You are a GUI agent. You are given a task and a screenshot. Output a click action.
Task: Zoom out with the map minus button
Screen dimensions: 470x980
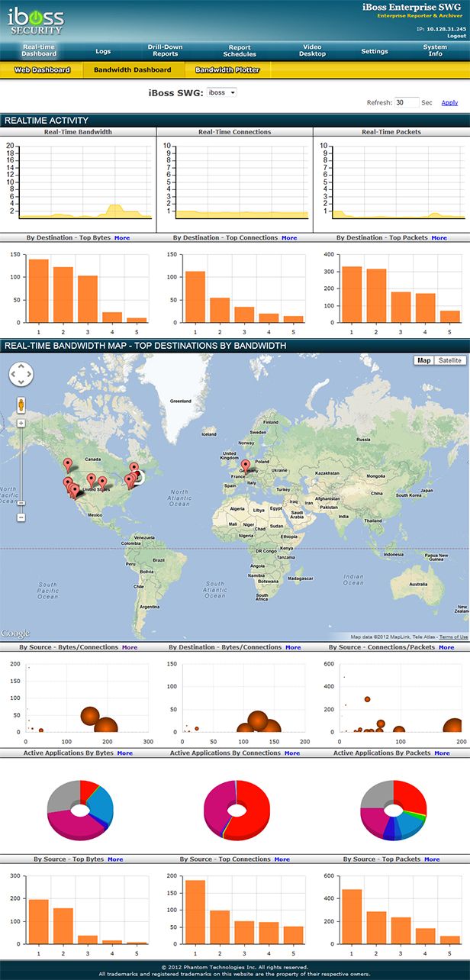[21, 517]
